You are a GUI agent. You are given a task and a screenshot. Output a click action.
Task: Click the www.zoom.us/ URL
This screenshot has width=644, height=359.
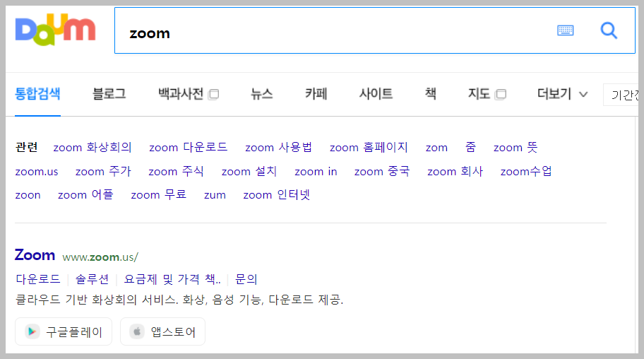point(100,257)
